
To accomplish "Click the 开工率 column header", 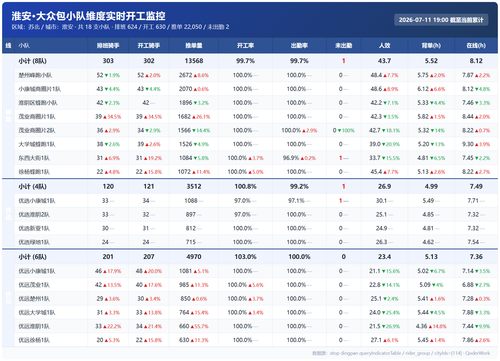I will click(x=245, y=46).
